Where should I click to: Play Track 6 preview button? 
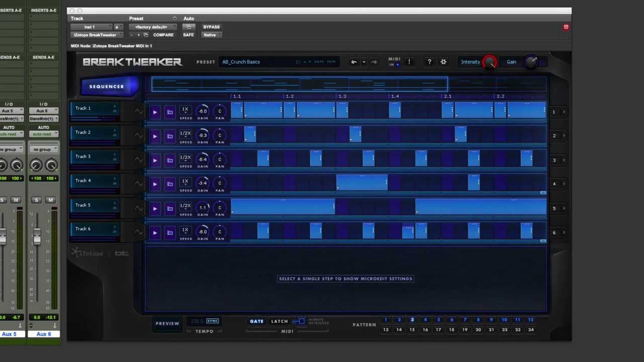[x=155, y=232]
